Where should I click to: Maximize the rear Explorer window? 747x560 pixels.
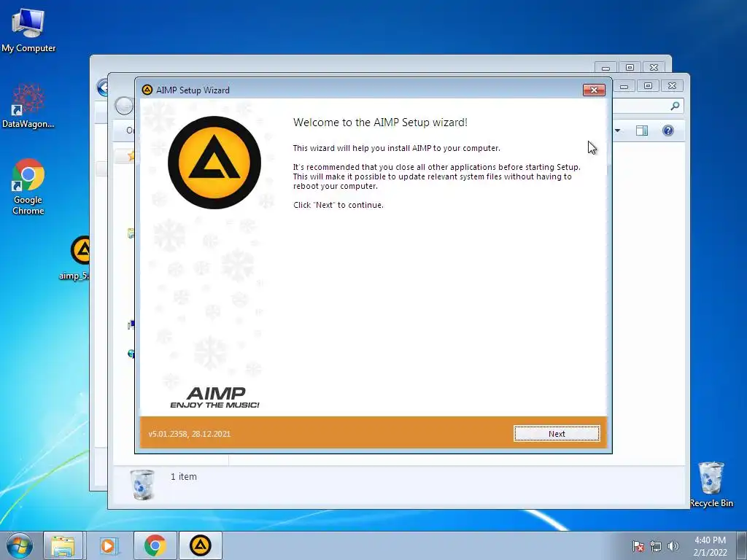pos(630,68)
